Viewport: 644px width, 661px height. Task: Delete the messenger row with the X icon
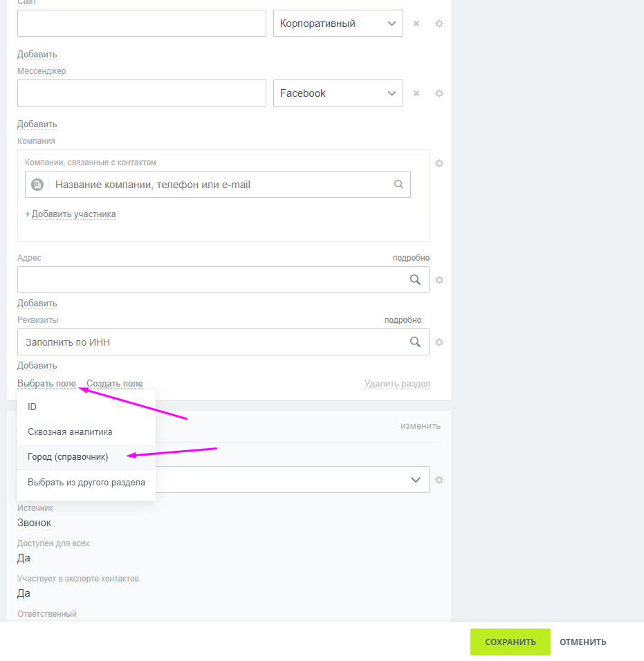pos(416,93)
